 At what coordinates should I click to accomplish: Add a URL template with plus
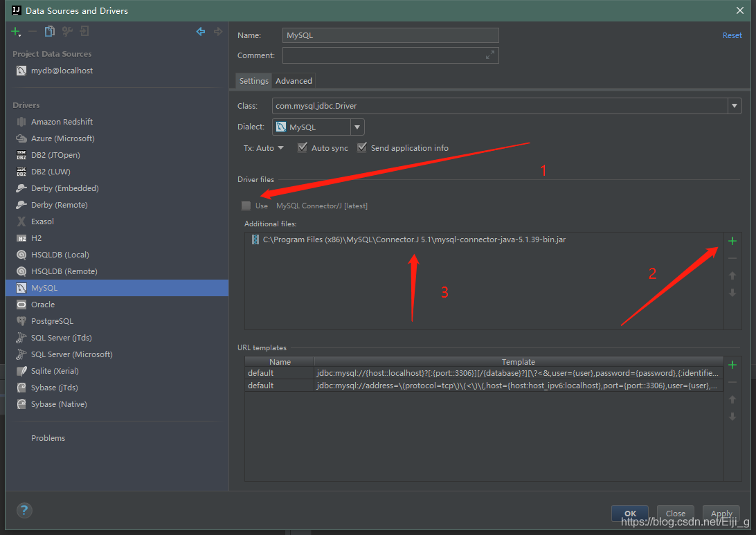point(732,365)
